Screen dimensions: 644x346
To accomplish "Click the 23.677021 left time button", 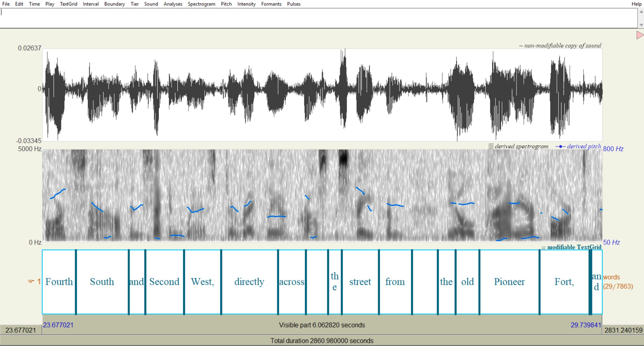I will pos(21,330).
